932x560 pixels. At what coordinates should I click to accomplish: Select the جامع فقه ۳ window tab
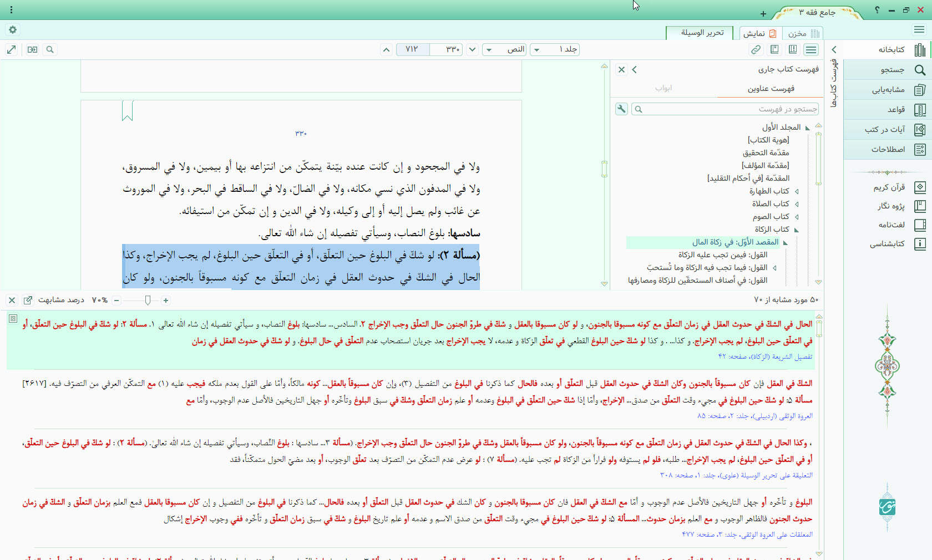coord(817,12)
